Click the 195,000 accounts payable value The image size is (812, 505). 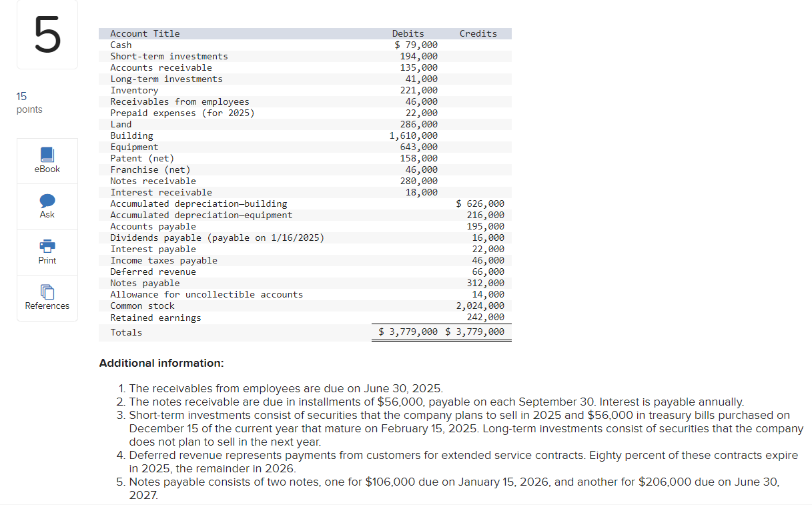coord(486,226)
